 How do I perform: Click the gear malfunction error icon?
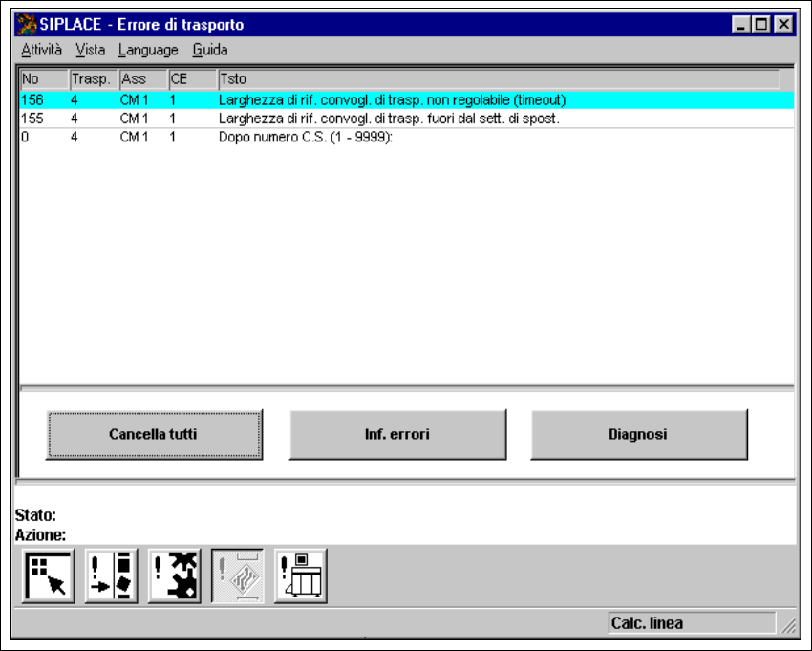pyautogui.click(x=175, y=575)
